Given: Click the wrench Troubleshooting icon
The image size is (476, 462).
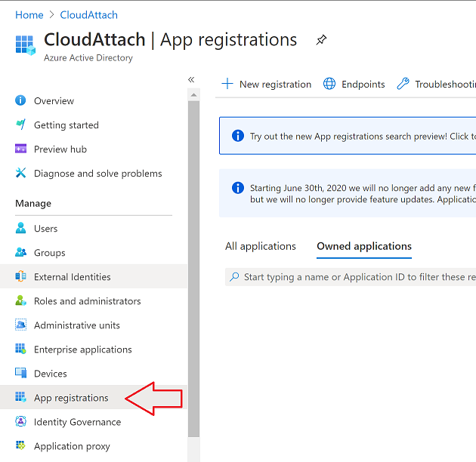Looking at the screenshot, I should pos(403,84).
